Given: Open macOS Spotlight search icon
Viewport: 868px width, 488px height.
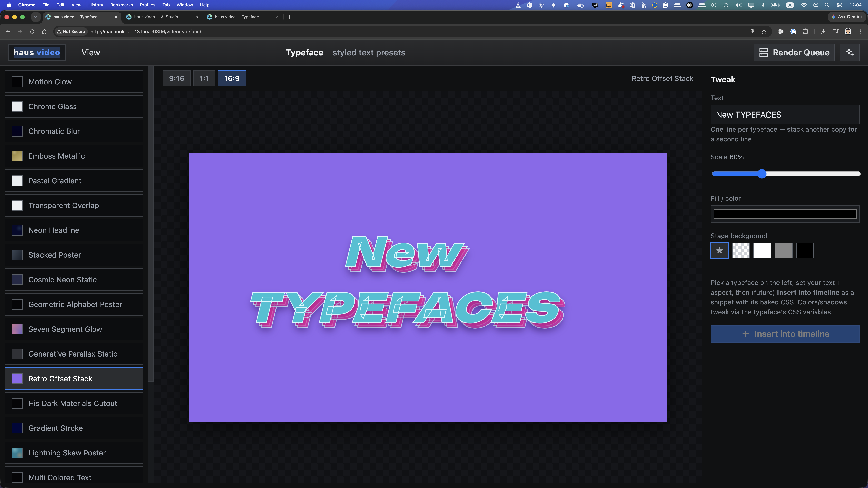Looking at the screenshot, I should click(x=827, y=5).
